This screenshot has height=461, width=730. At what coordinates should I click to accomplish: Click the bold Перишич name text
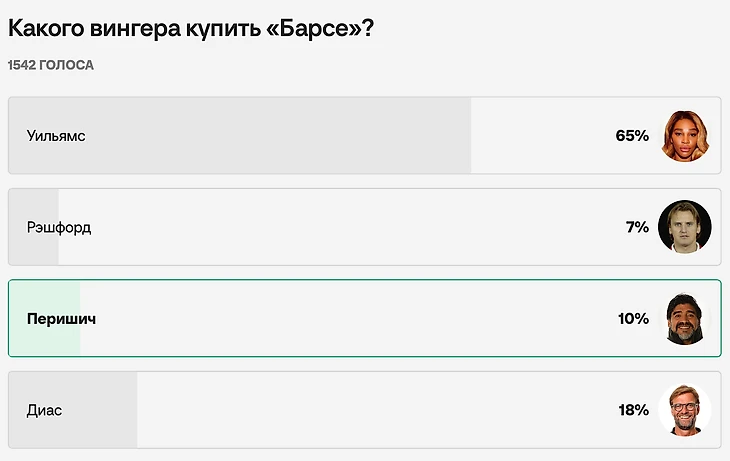[61, 319]
